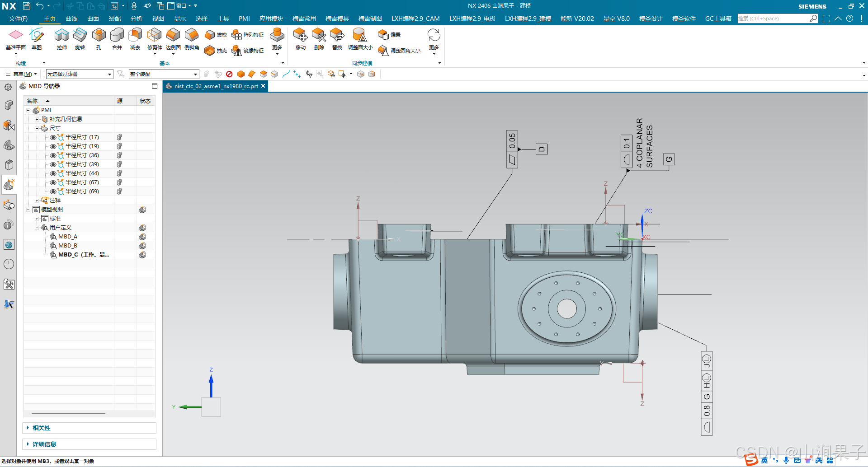Click the Save icon in title bar
The height and width of the screenshot is (467, 868).
click(x=27, y=6)
